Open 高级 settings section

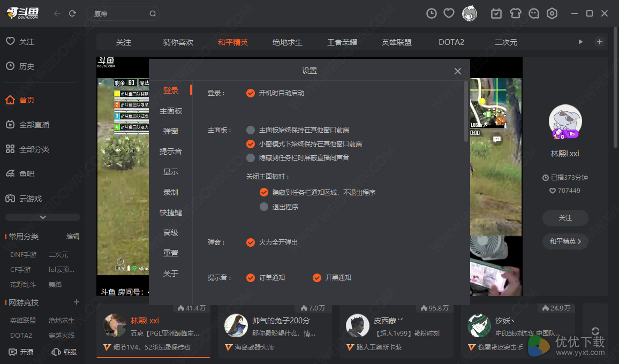point(170,232)
